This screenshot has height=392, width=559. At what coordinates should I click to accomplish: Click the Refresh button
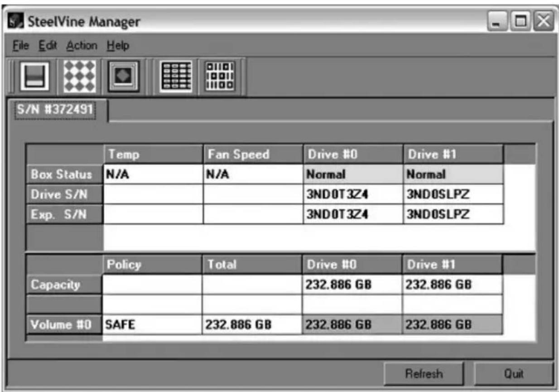point(424,374)
